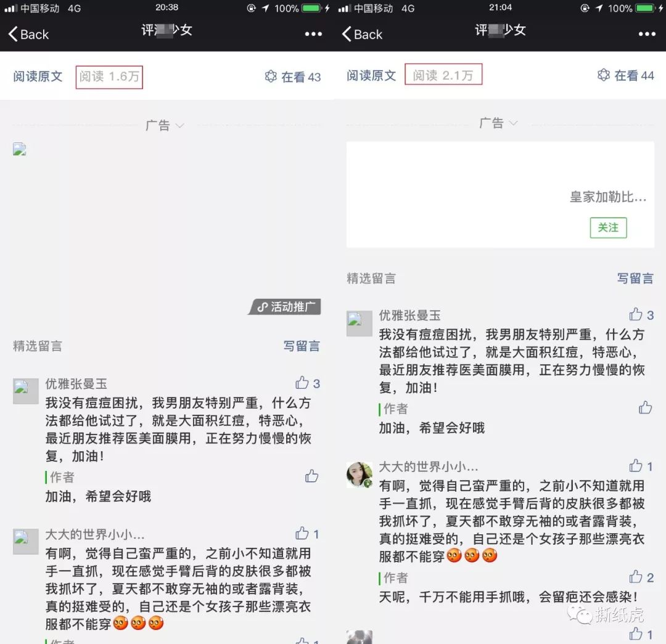The height and width of the screenshot is (644, 666).
Task: Tap the 活动推广 promotion tag icon
Action: coord(285,306)
